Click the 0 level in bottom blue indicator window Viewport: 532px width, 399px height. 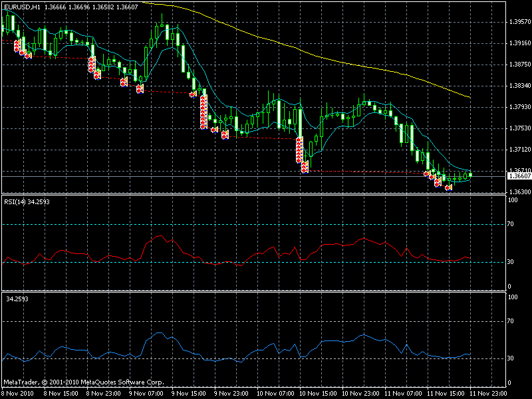[509, 383]
